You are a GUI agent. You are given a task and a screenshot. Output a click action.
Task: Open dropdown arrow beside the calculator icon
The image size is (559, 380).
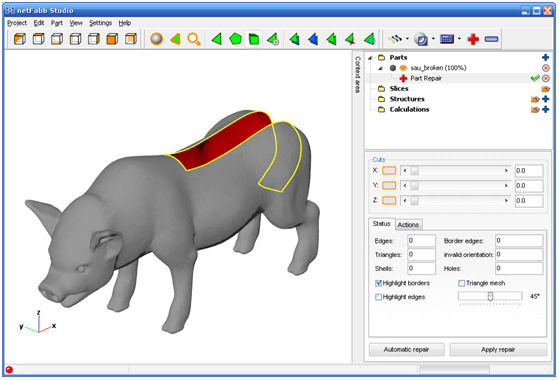459,39
